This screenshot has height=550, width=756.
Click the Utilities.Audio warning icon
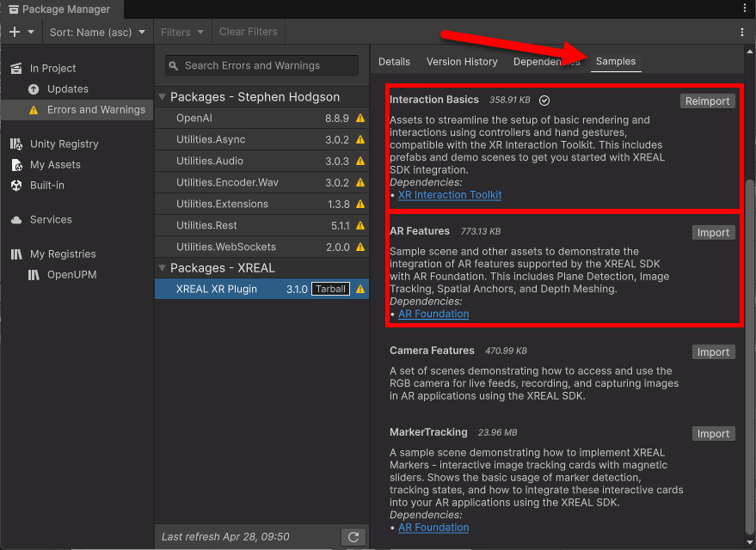(x=360, y=161)
